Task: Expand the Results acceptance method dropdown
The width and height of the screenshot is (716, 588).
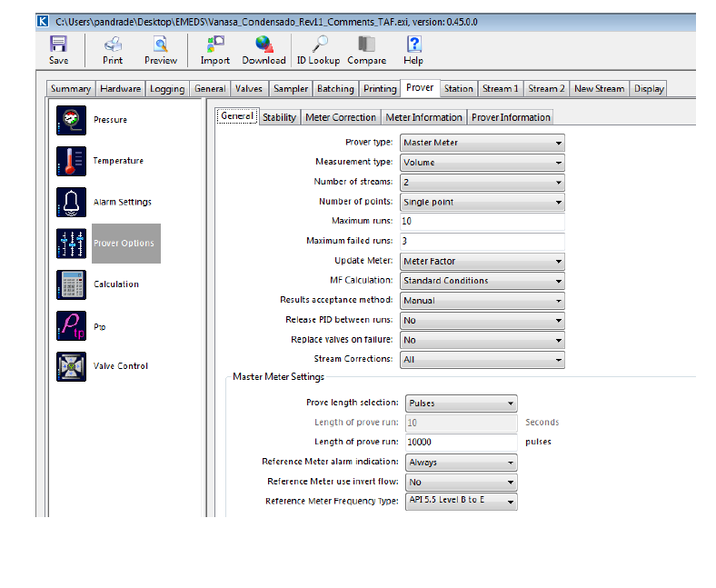Action: point(482,301)
